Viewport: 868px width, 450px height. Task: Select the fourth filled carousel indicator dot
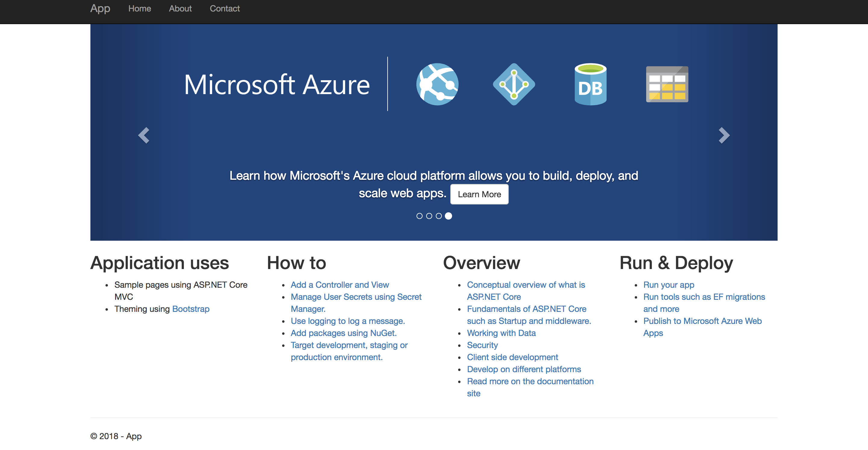pyautogui.click(x=448, y=216)
